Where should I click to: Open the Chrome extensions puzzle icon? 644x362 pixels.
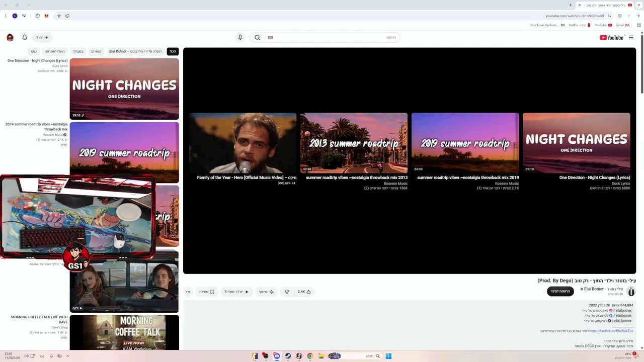[x=37, y=16]
